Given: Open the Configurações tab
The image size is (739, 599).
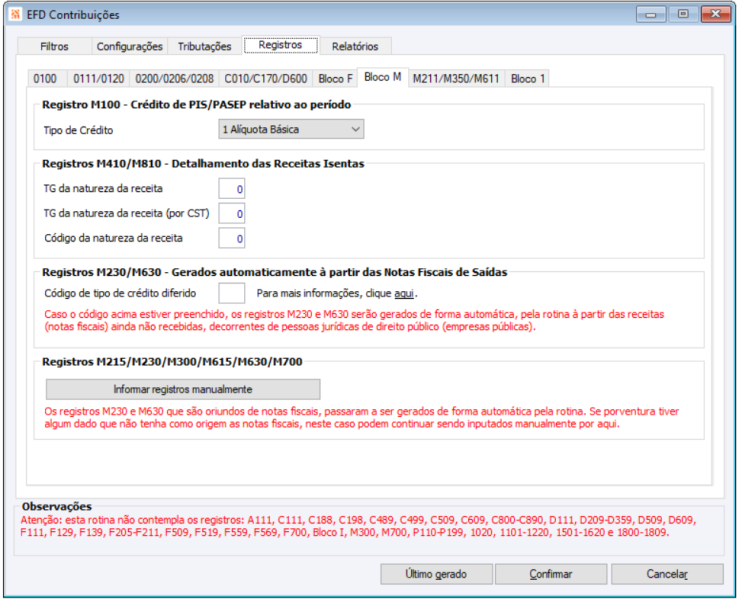Looking at the screenshot, I should coord(130,46).
